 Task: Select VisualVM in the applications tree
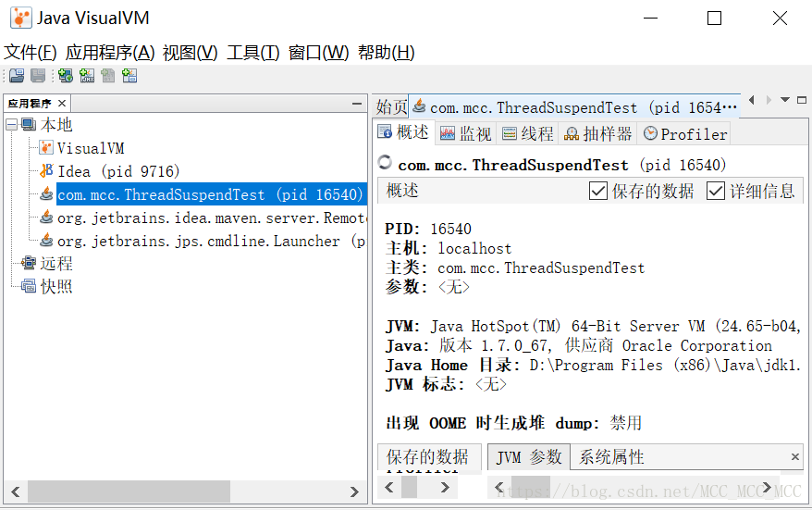(91, 148)
